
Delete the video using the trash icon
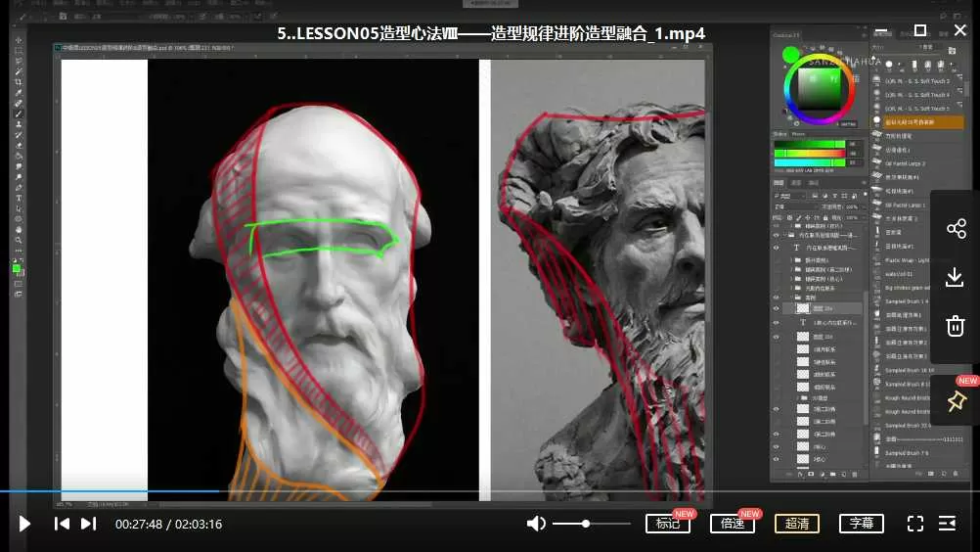click(956, 326)
